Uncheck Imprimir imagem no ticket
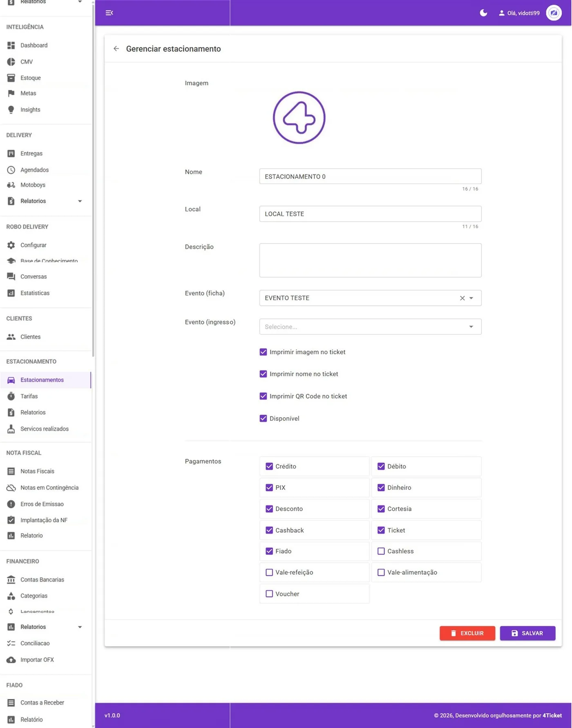Image resolution: width=572 pixels, height=728 pixels. 263,352
